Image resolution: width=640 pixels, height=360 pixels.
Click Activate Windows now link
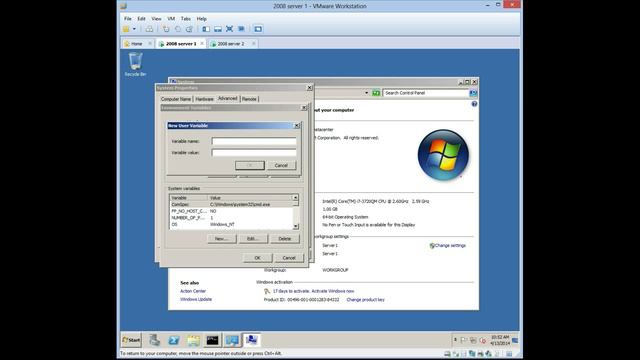point(333,291)
